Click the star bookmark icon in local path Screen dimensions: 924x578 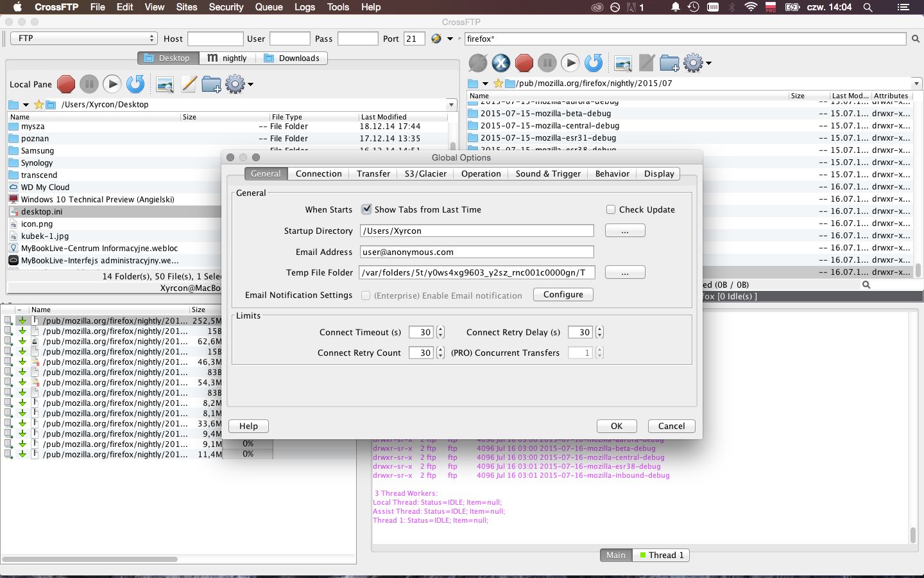[38, 105]
